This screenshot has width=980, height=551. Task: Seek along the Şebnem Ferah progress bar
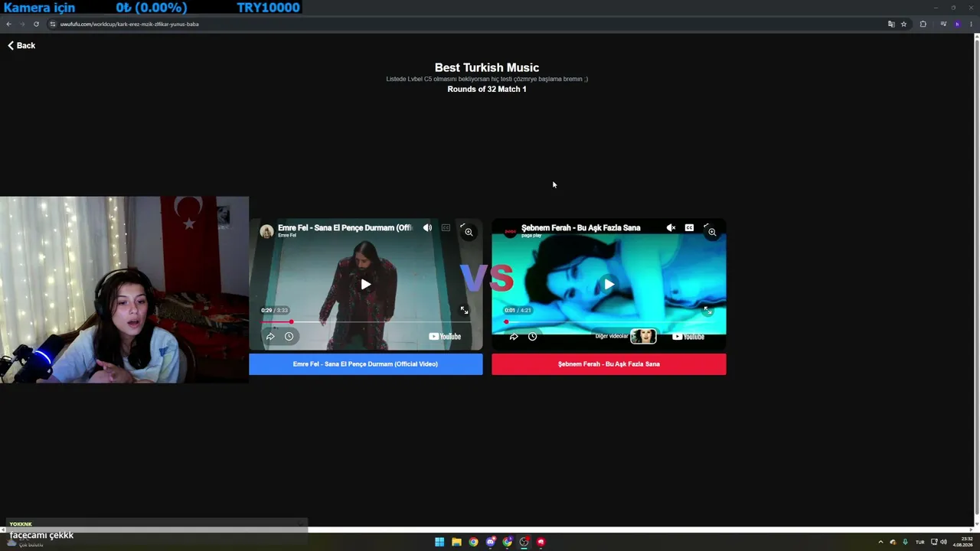609,322
